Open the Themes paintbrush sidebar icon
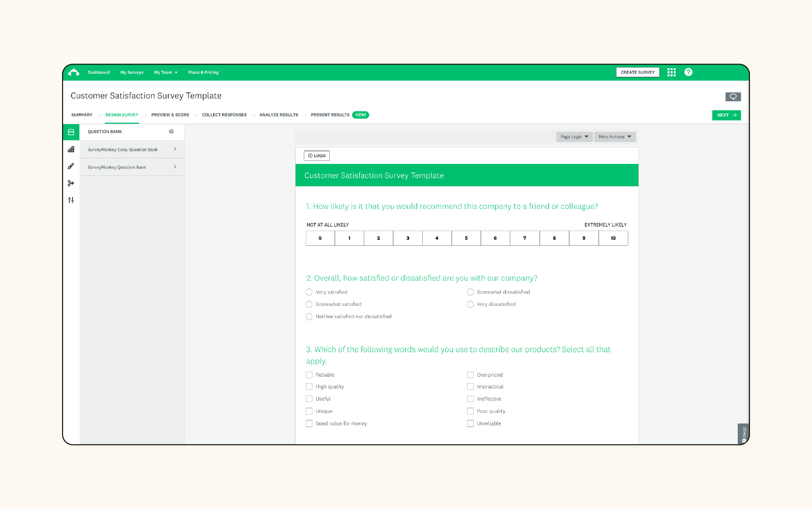The height and width of the screenshot is (509, 812). [71, 166]
